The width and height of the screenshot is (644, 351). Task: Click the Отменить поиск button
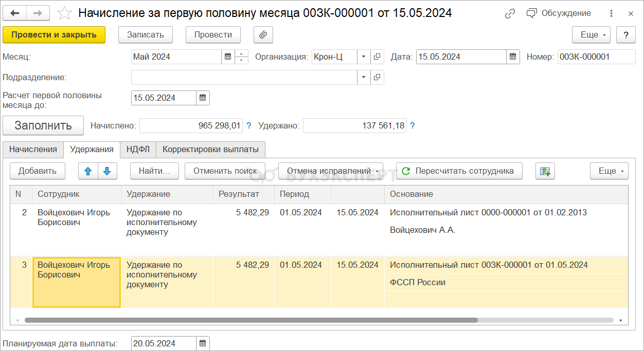tap(225, 171)
